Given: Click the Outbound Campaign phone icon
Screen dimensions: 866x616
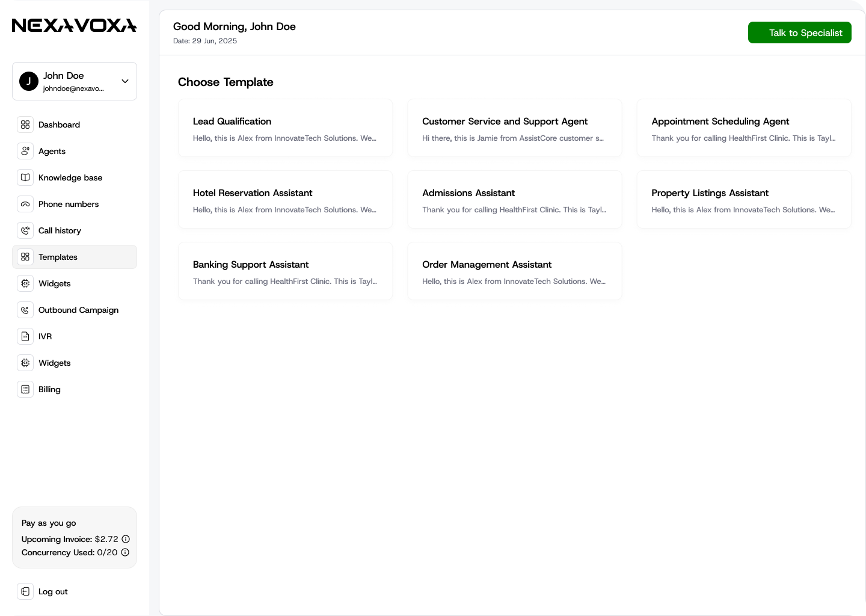Looking at the screenshot, I should point(25,310).
